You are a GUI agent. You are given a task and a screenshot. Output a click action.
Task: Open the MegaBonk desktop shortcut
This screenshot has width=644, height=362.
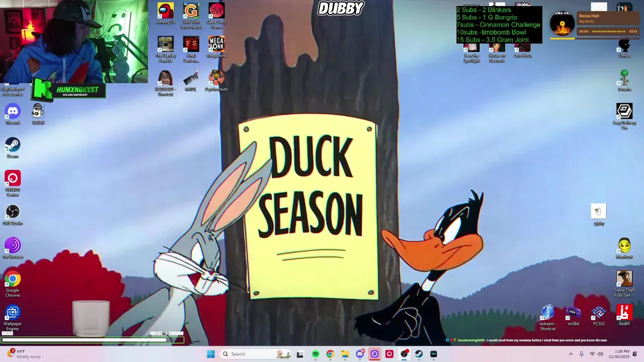216,47
